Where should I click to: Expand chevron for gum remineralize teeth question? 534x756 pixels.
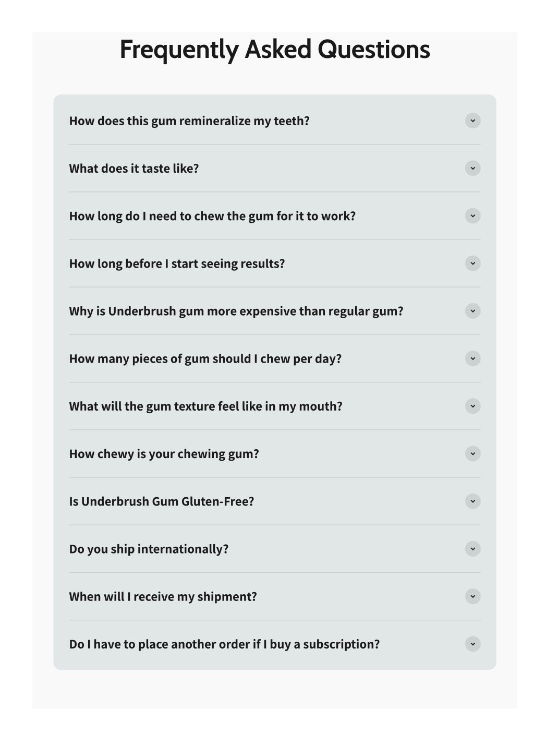tap(472, 121)
